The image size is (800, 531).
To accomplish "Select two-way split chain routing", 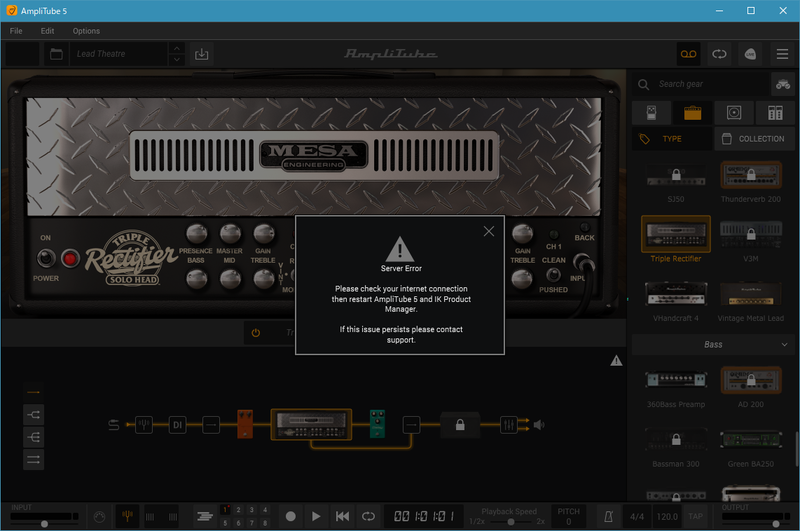I will click(33, 415).
